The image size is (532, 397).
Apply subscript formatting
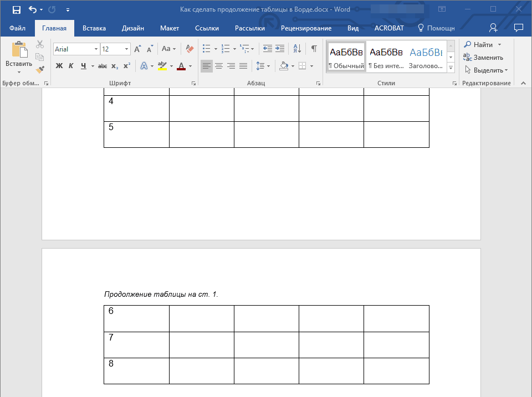(x=115, y=66)
